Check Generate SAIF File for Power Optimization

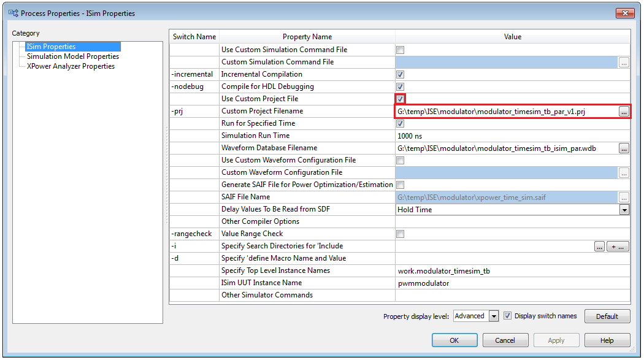[400, 185]
